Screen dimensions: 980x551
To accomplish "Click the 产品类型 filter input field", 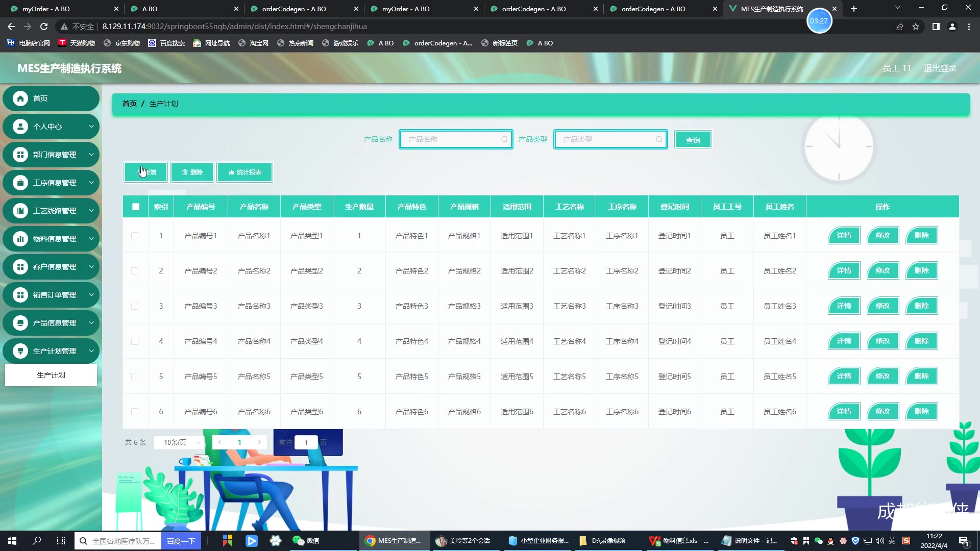I will (x=607, y=139).
